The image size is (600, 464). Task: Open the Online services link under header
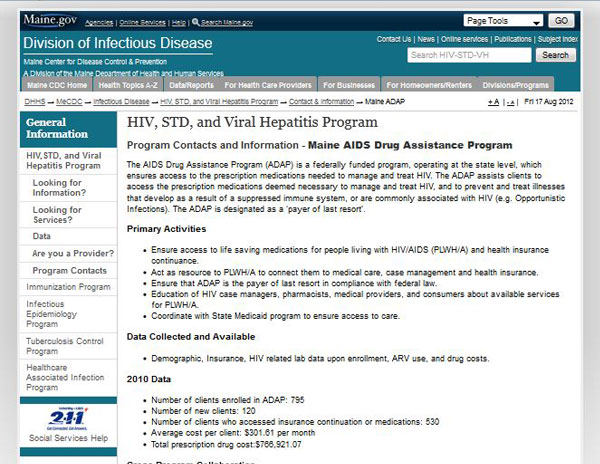(x=464, y=39)
